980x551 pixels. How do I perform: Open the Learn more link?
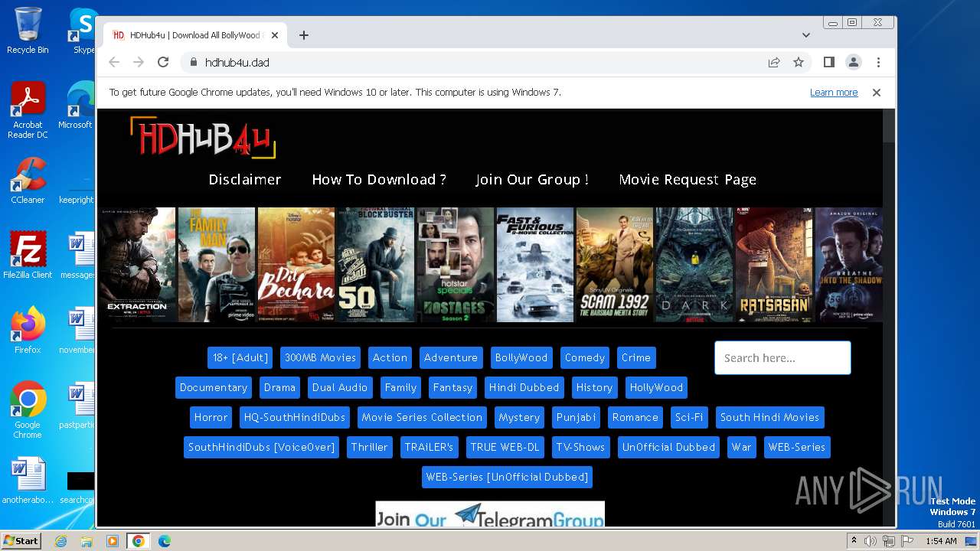click(834, 92)
